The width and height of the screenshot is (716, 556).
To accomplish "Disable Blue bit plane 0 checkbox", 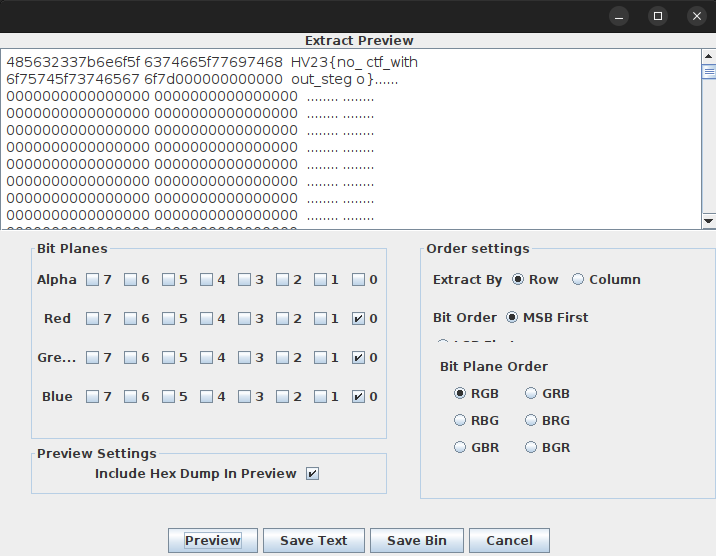I will (359, 397).
